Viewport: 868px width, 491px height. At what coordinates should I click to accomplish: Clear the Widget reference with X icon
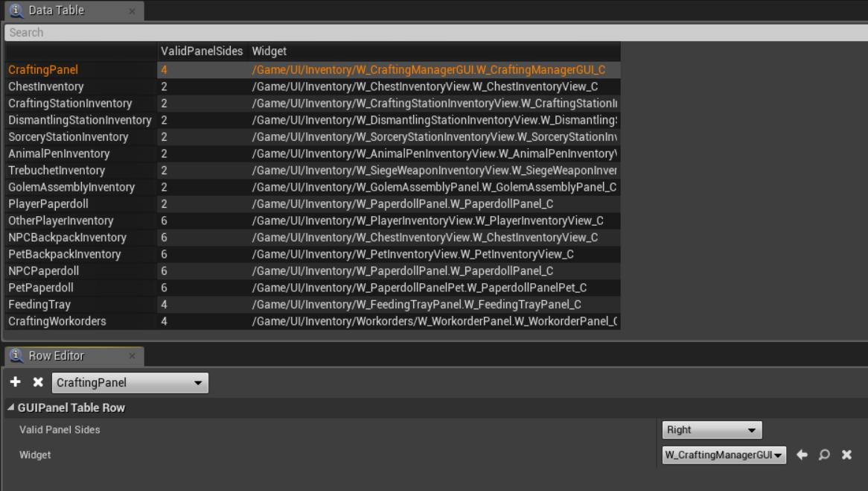coord(846,454)
